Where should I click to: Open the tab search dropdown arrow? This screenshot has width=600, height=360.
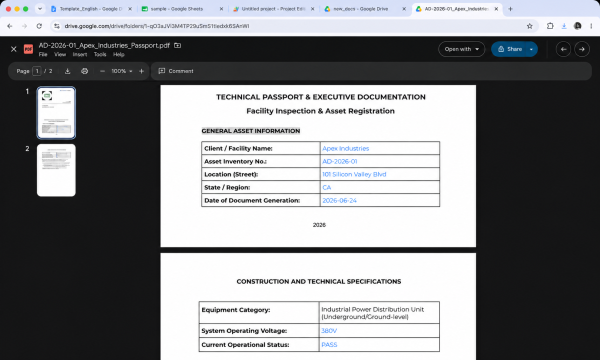[39, 9]
